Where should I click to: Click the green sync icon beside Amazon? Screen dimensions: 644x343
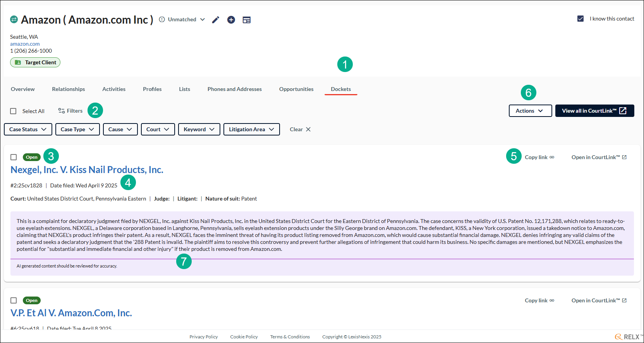14,19
